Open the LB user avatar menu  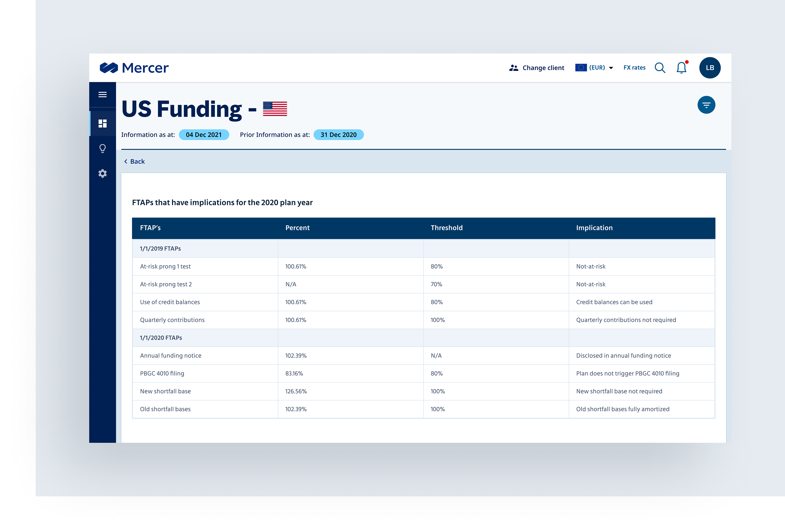(710, 68)
